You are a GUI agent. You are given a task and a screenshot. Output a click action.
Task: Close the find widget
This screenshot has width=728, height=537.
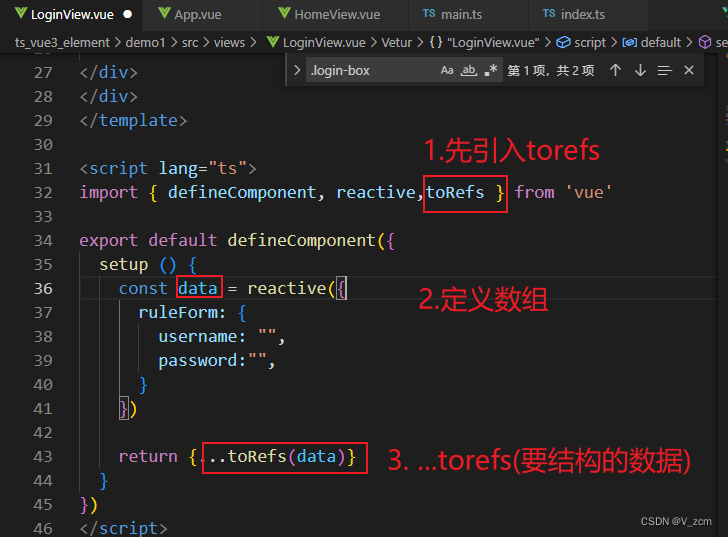689,71
